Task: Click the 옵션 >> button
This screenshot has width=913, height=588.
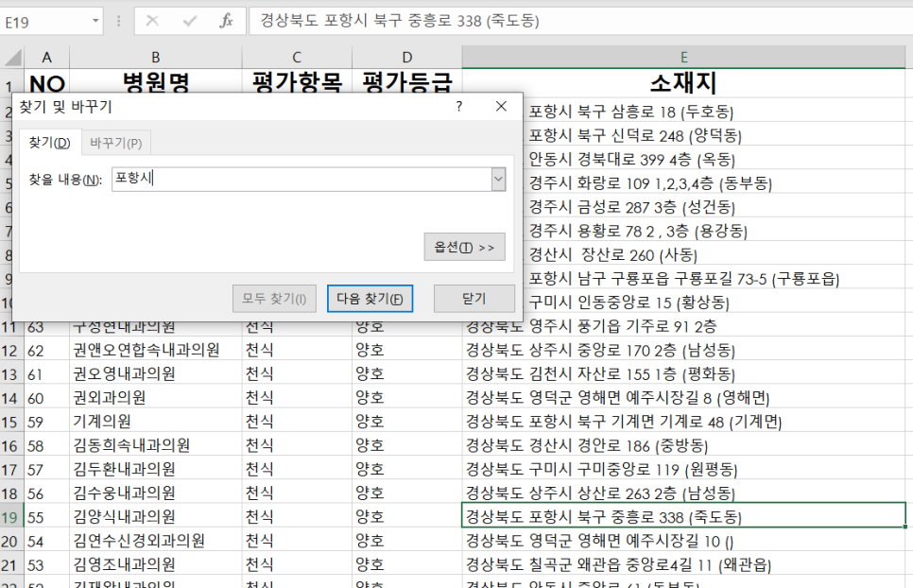Action: [x=465, y=247]
